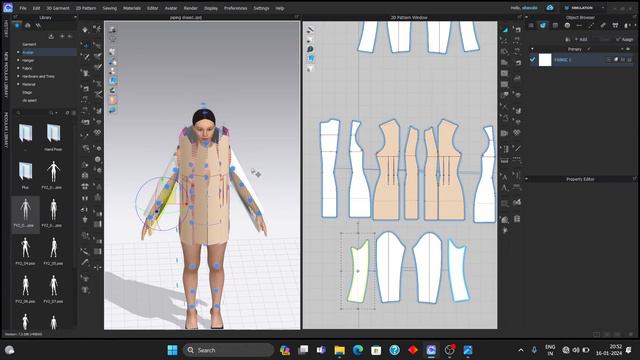Select the FV2_07.pos pose thumbnail
The height and width of the screenshot is (360, 640).
click(53, 289)
